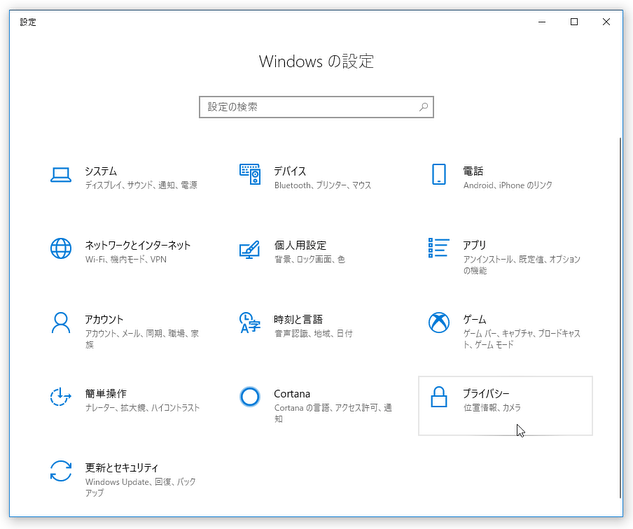Click the アカウント person icon
Viewport: 633px width, 529px height.
click(61, 323)
